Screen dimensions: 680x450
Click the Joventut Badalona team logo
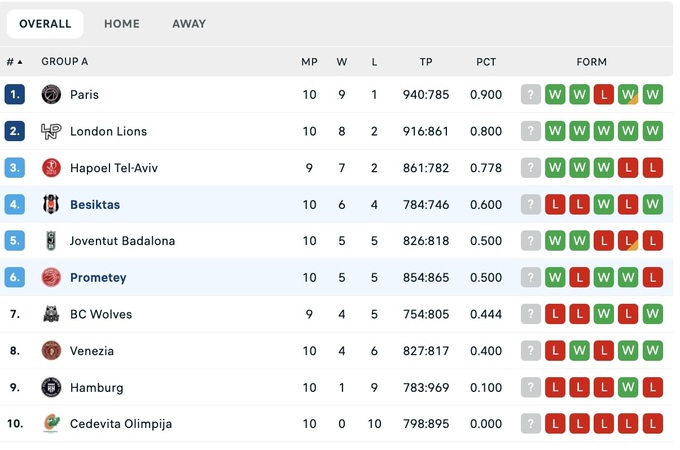pos(51,241)
